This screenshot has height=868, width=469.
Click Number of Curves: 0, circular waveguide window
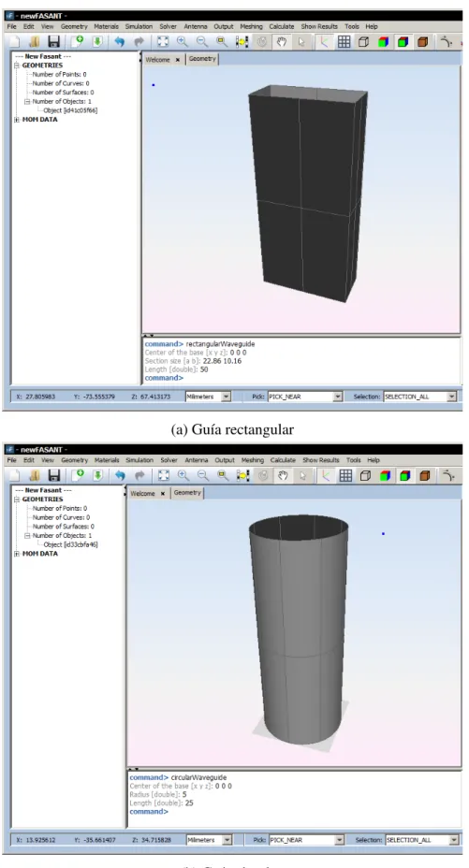(61, 517)
